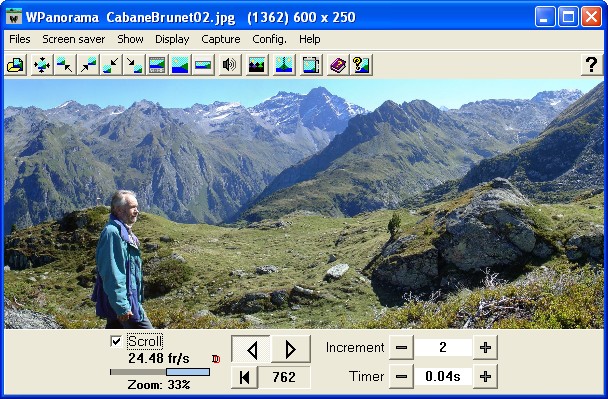Decrease Timer with minus button
Screen dimensions: 608x399
401,376
